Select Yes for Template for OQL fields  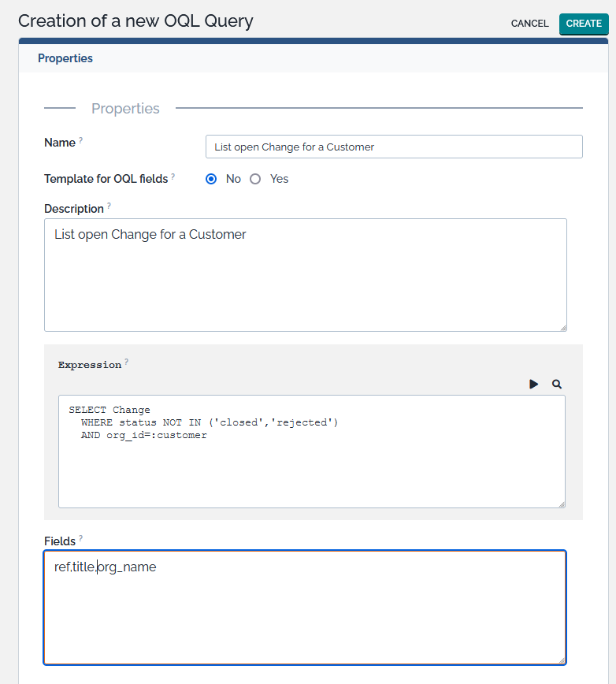tap(255, 179)
